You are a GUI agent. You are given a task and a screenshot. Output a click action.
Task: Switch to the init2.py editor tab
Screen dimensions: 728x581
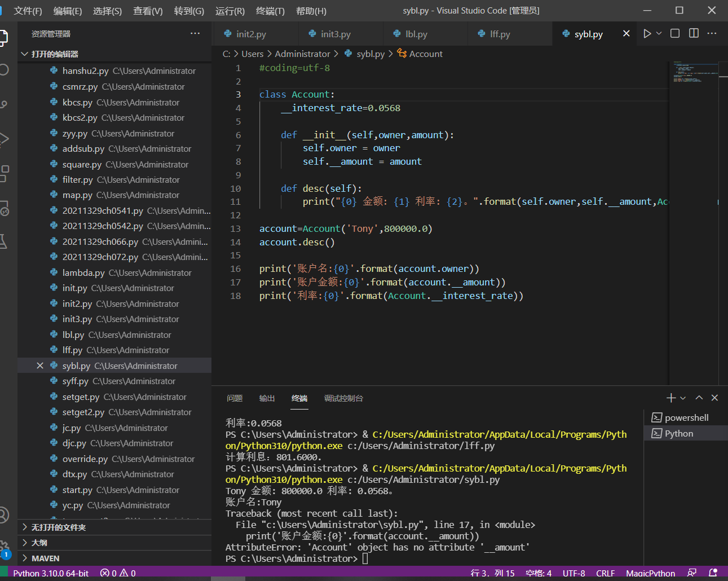(x=251, y=34)
